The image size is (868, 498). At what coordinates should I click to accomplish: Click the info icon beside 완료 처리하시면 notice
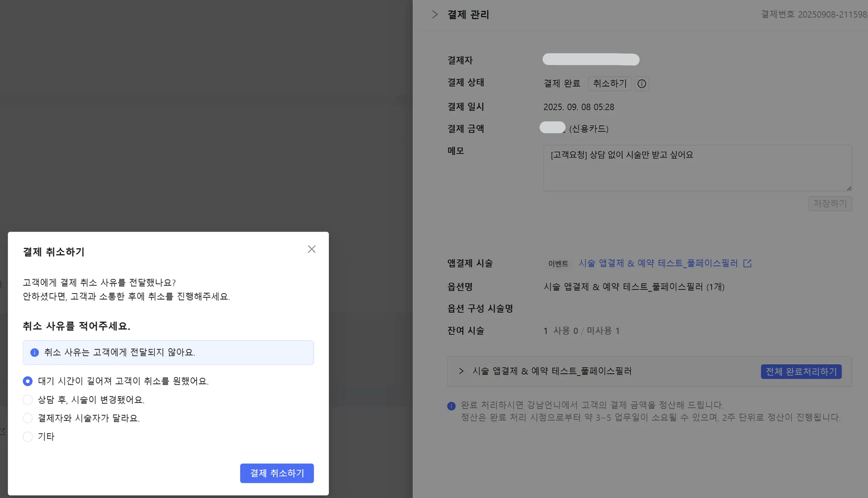pos(451,406)
